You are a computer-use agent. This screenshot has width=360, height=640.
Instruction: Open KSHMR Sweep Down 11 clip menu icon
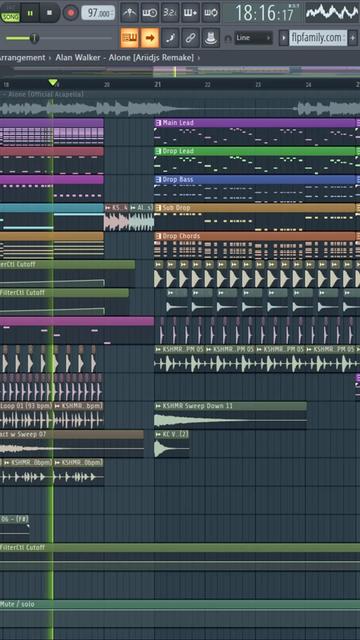tap(158, 406)
